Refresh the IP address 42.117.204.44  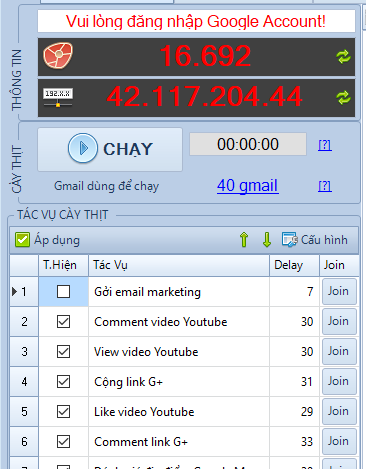point(343,98)
